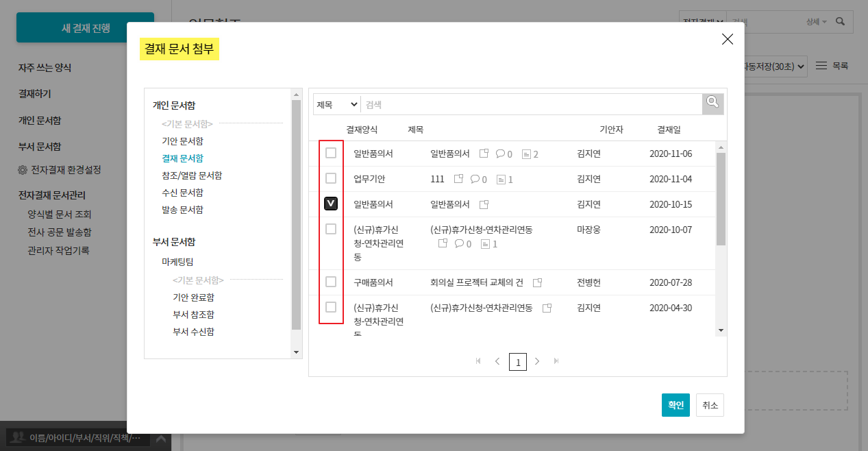Jump to first page using pagination arrow

click(478, 361)
